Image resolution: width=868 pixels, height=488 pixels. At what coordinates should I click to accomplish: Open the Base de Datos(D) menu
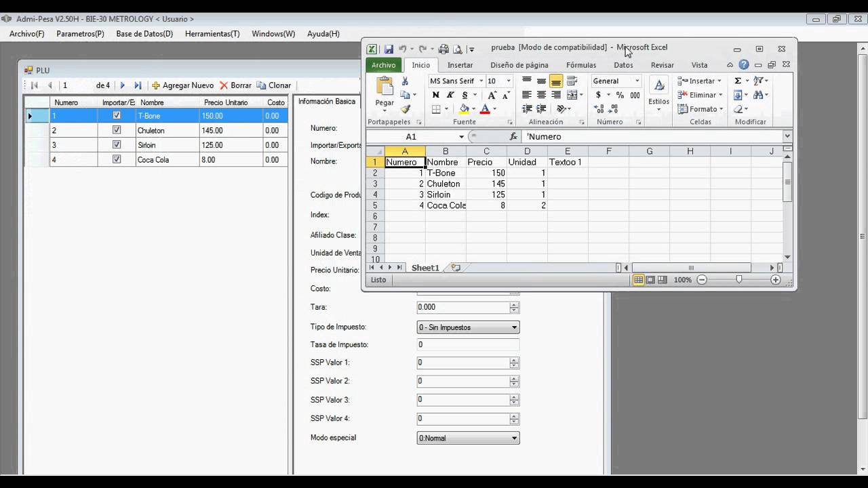tap(144, 33)
